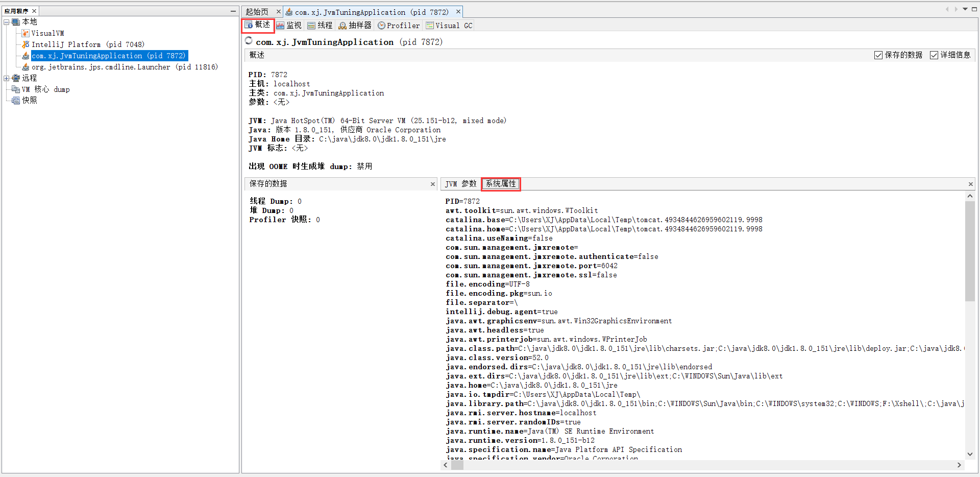980x477 pixels.
Task: Open the document list dropdown arrow
Action: [x=965, y=9]
